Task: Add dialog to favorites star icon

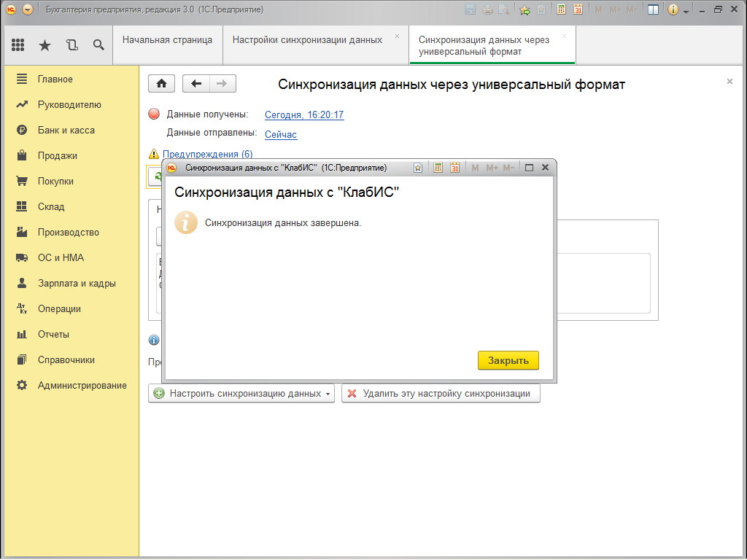Action: click(418, 168)
